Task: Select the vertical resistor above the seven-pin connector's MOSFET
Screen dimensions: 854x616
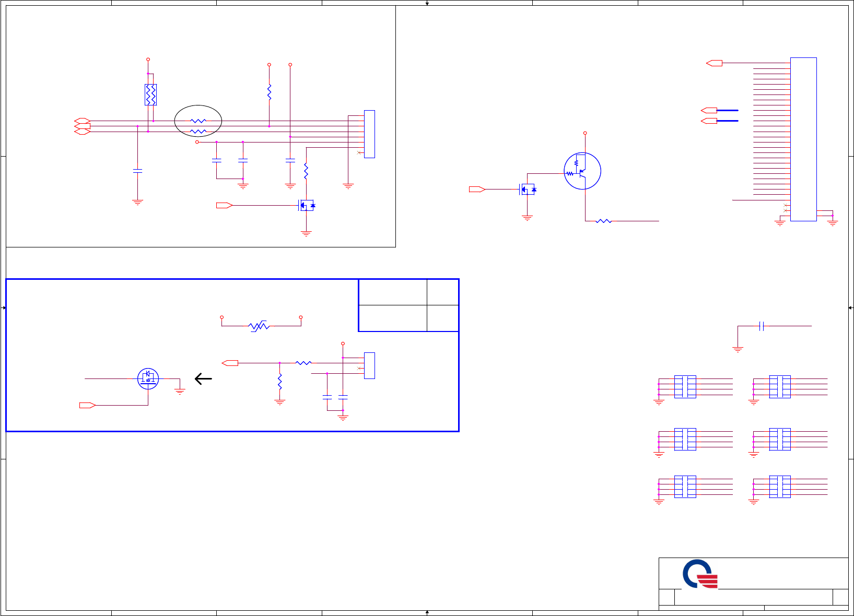Action: point(306,171)
